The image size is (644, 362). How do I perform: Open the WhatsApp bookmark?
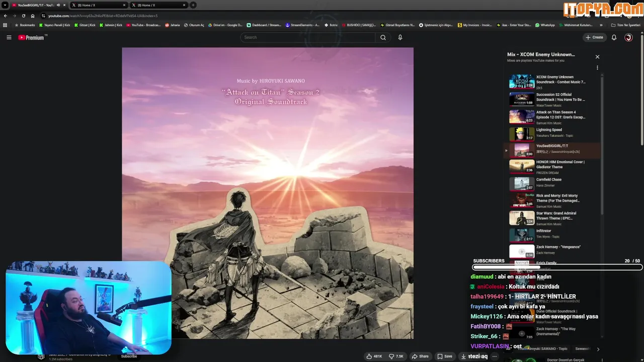pyautogui.click(x=545, y=25)
